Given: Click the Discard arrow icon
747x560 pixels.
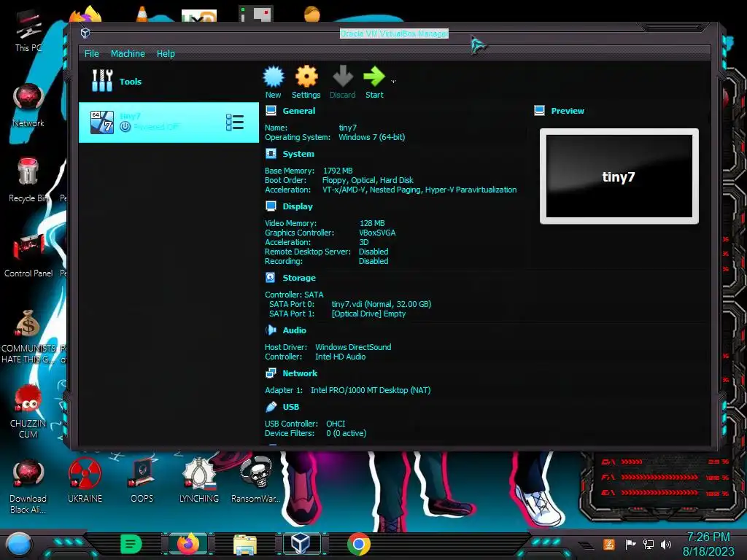Looking at the screenshot, I should 343,77.
